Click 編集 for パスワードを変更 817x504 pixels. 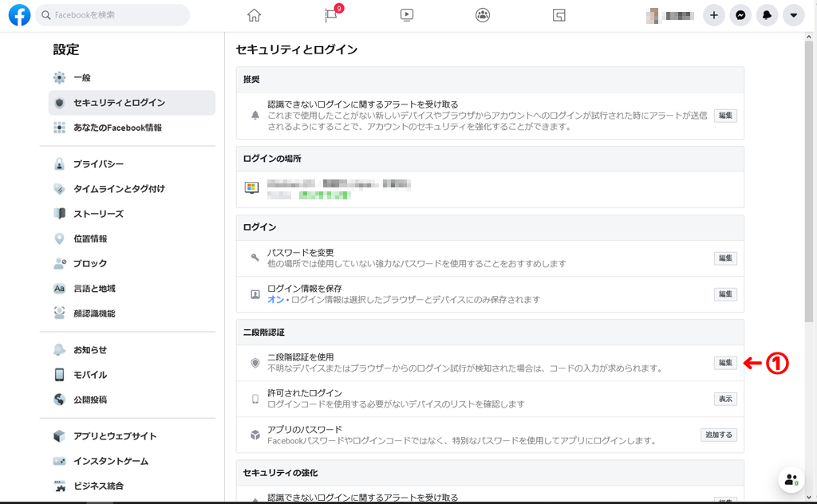[725, 258]
